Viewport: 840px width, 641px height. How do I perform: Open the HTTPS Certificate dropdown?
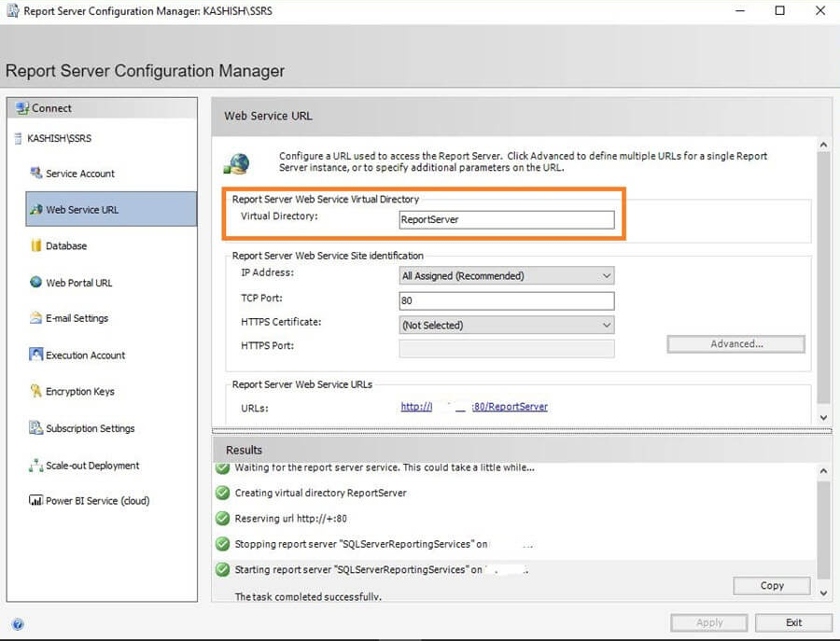[x=507, y=325]
